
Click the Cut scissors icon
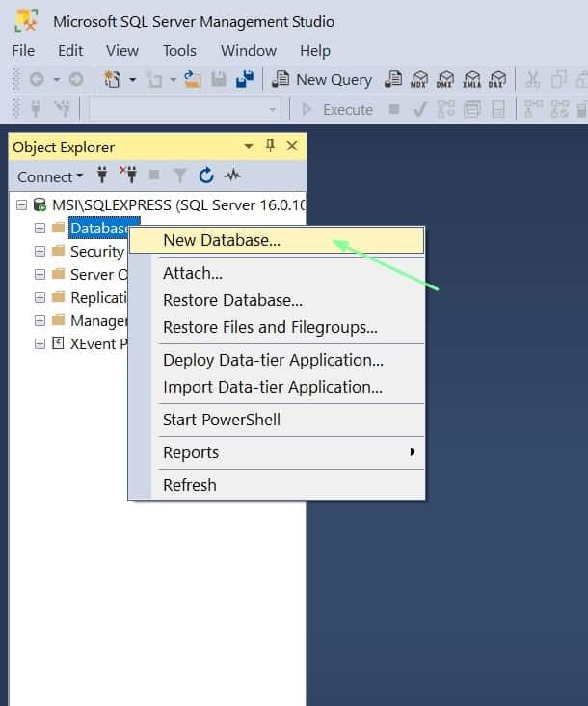533,80
